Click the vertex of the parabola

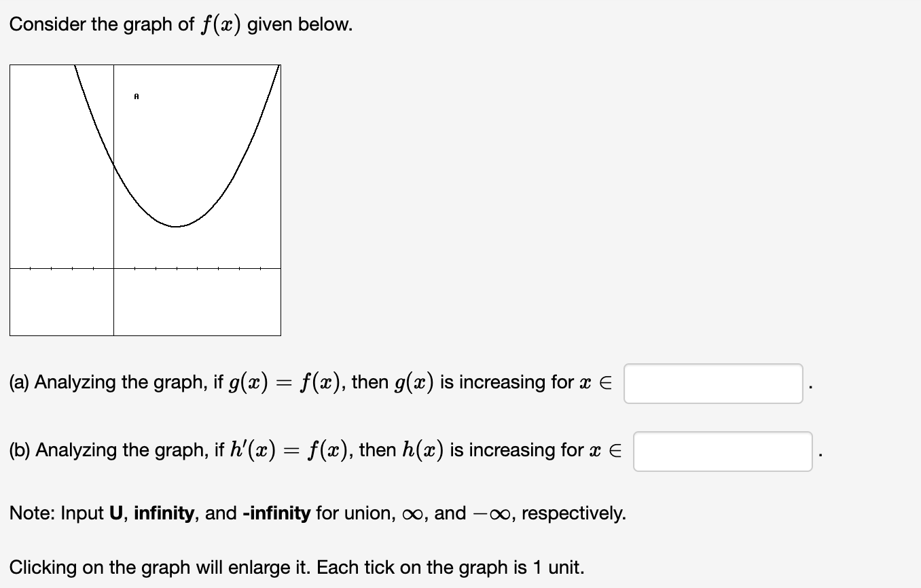click(175, 225)
